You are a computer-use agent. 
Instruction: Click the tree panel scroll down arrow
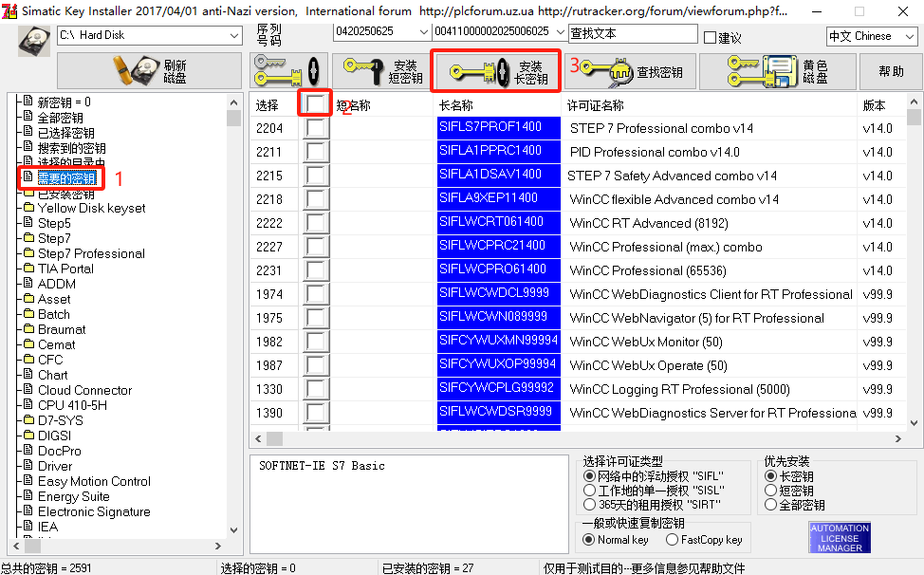(x=234, y=529)
